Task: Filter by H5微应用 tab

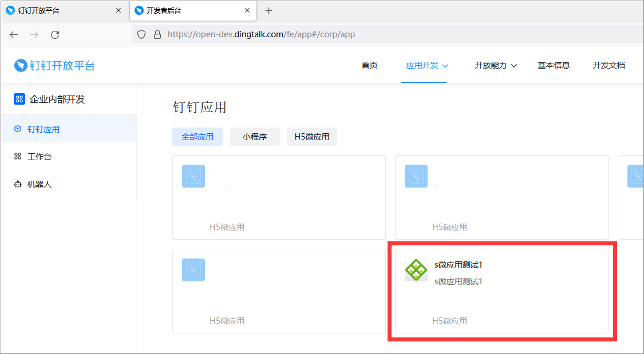Action: (312, 137)
